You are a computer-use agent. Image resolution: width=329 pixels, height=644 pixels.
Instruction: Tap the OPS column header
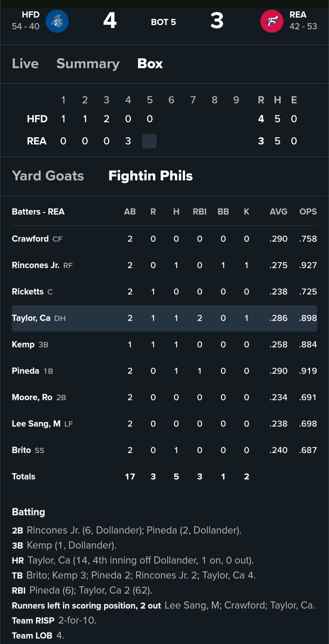[x=308, y=212]
